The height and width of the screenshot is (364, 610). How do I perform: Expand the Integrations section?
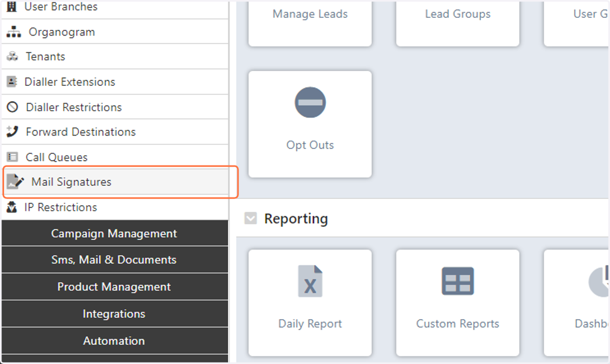click(115, 314)
